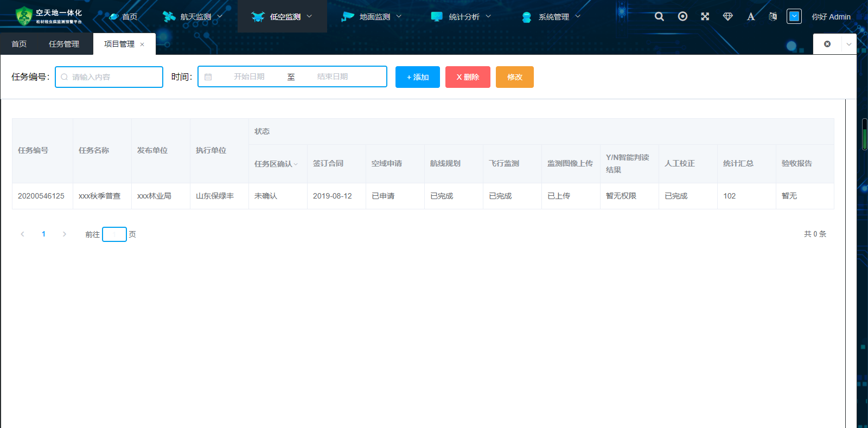Screen dimensions: 868x428
Task: Click the search magnifier icon in header
Action: click(659, 17)
